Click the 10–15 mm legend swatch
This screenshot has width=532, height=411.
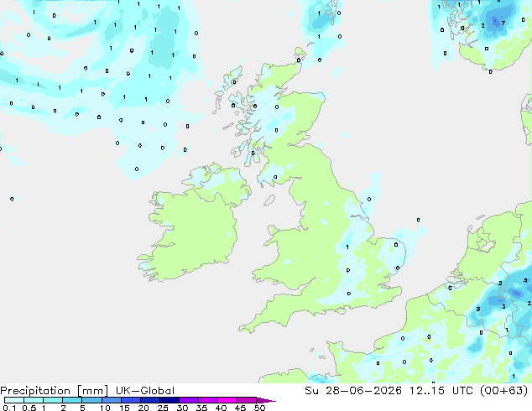112,400
